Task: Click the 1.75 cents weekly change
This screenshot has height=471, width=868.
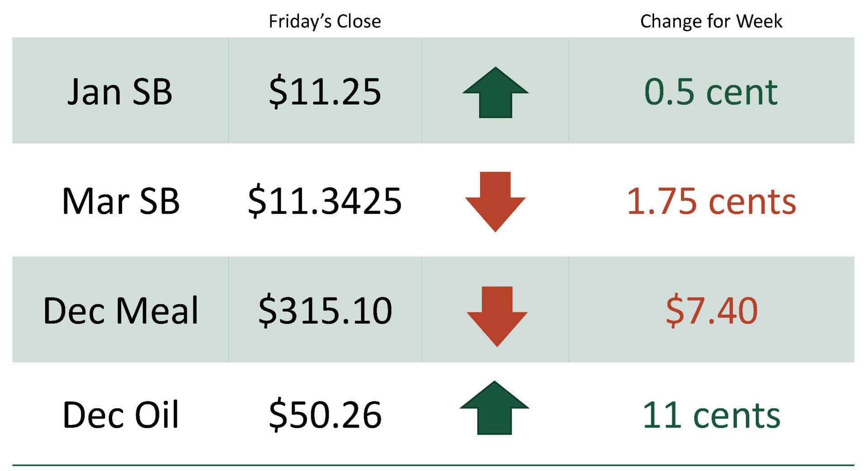Action: pyautogui.click(x=711, y=201)
